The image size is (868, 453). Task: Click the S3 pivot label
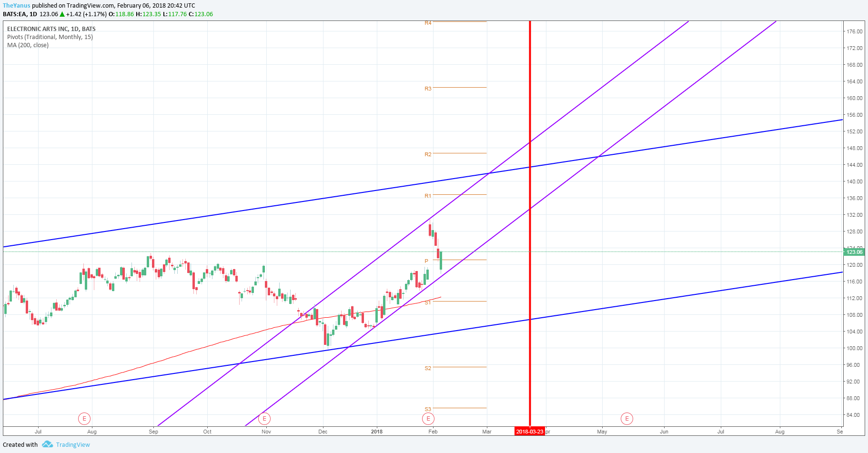[x=428, y=409]
